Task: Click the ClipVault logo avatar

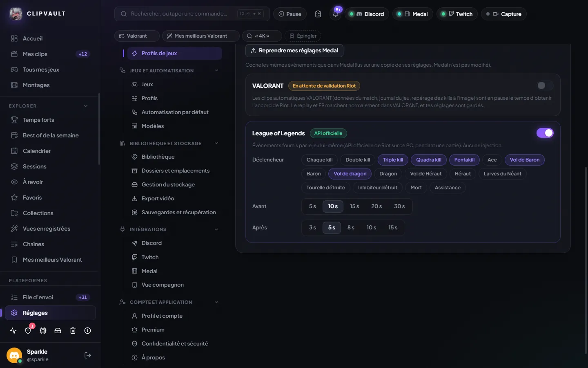Action: click(x=16, y=14)
